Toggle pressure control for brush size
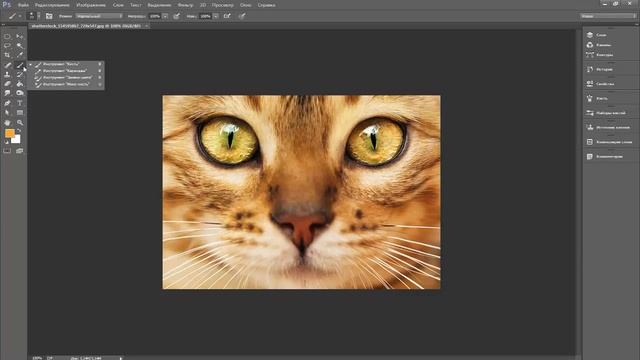 [242, 16]
